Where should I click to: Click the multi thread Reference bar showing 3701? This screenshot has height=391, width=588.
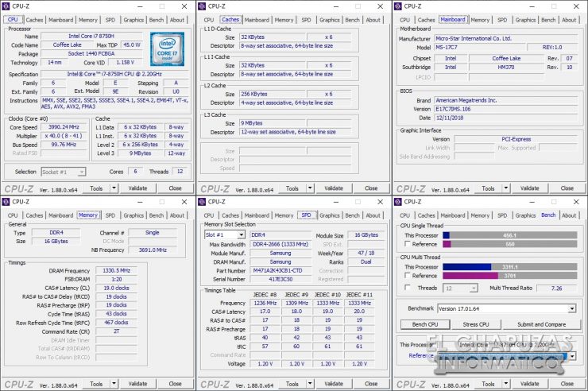click(509, 276)
